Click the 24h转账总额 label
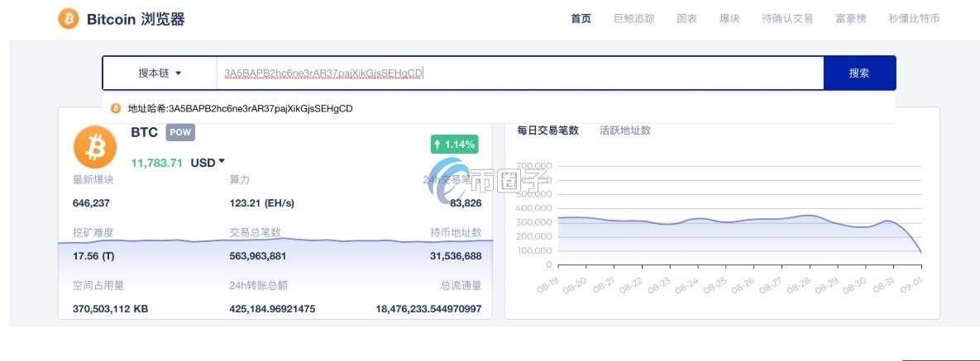Screen dimensions: 980x361 point(259,286)
